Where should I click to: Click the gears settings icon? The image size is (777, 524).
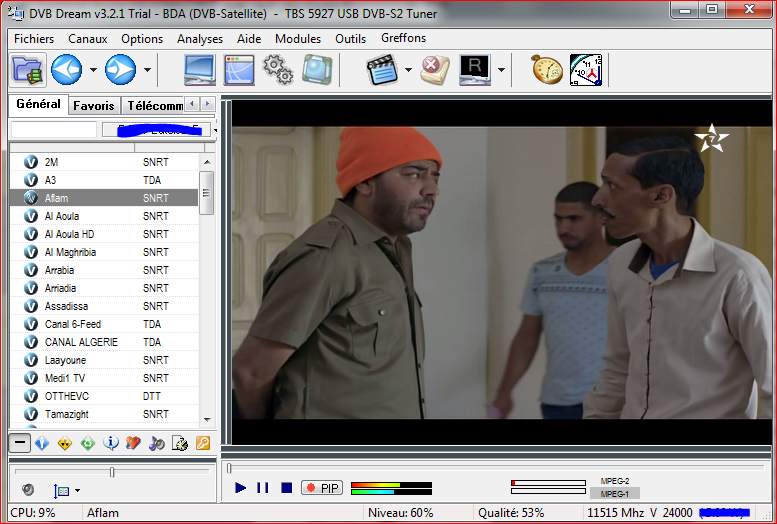click(277, 70)
